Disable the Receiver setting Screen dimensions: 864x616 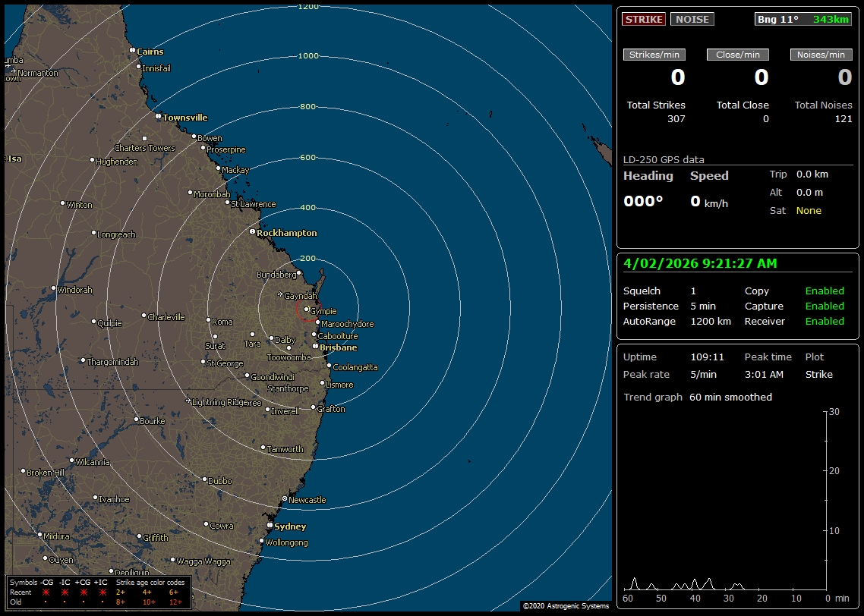825,321
